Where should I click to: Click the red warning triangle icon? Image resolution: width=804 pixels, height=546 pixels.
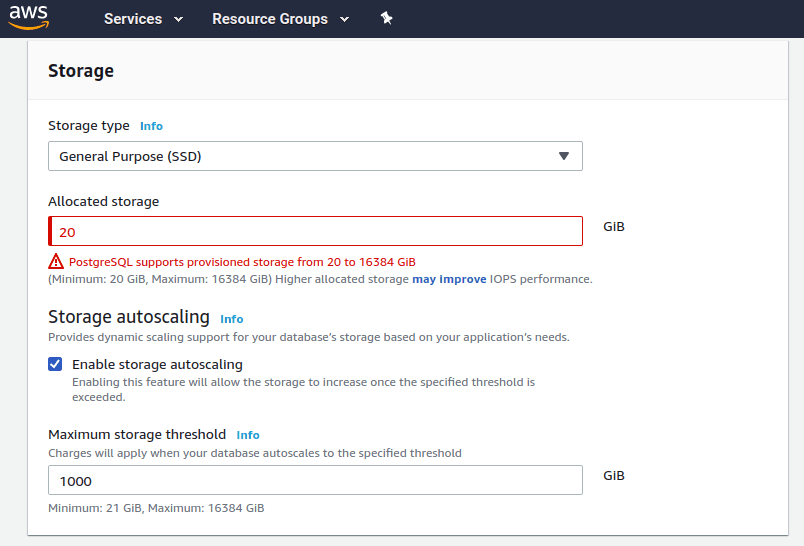click(x=56, y=261)
